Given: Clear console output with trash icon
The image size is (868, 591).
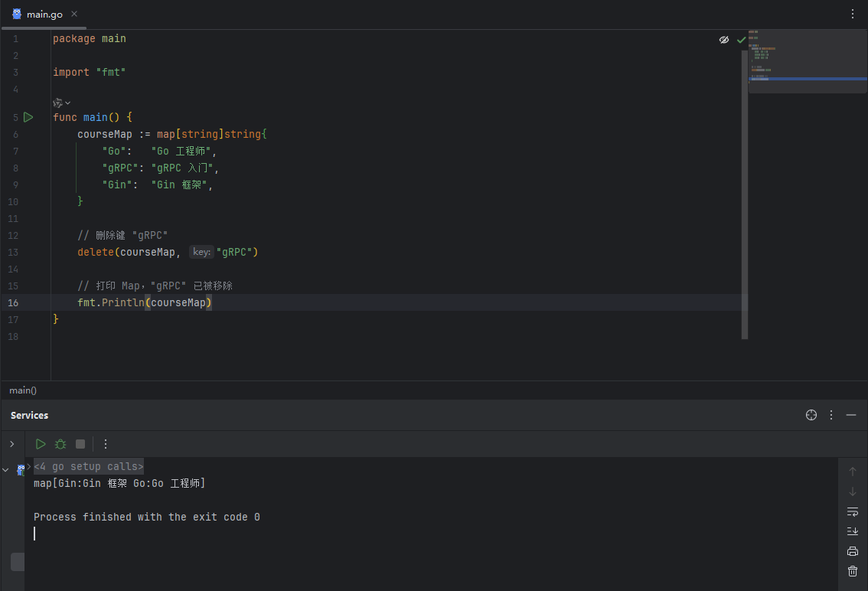Looking at the screenshot, I should [x=853, y=571].
